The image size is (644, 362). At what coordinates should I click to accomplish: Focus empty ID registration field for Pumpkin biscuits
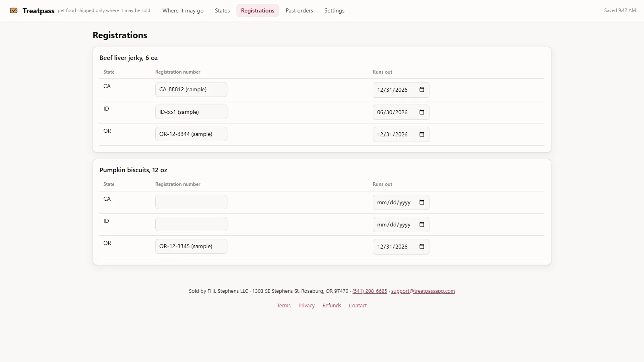(x=191, y=224)
